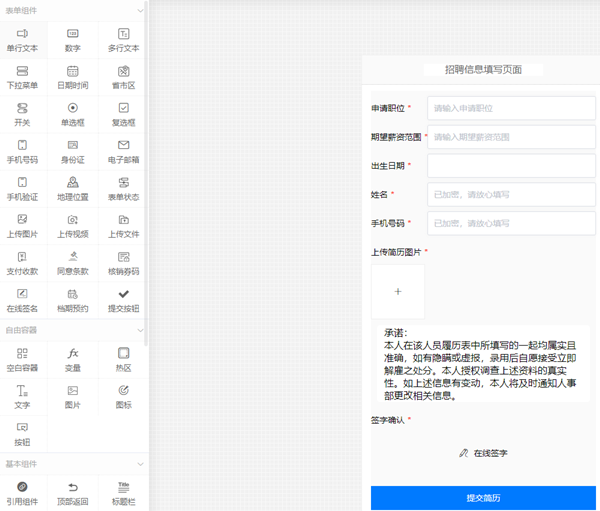Click the 姓名 input field
The image size is (600, 511).
point(511,194)
